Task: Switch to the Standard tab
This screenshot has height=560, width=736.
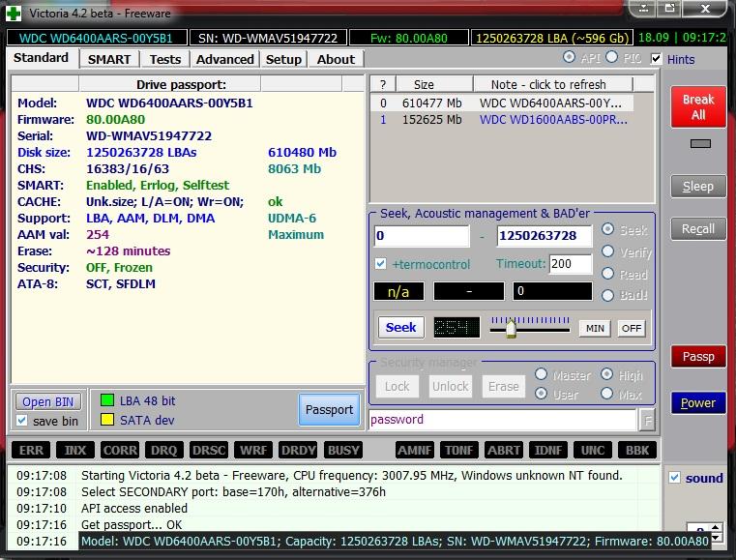Action: click(x=42, y=58)
